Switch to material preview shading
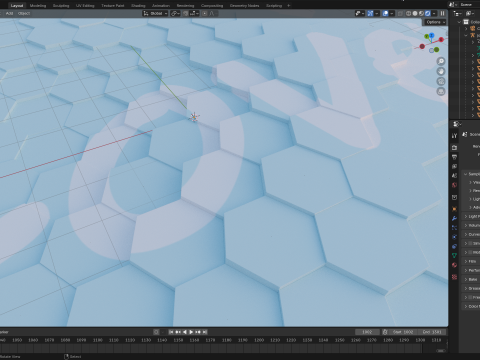 421,13
